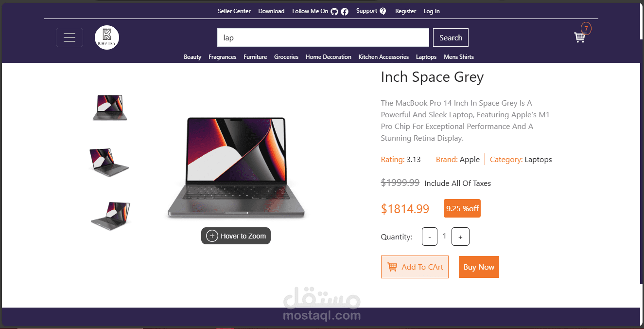Open the Fragrances category menu item
The height and width of the screenshot is (329, 644).
coord(223,57)
